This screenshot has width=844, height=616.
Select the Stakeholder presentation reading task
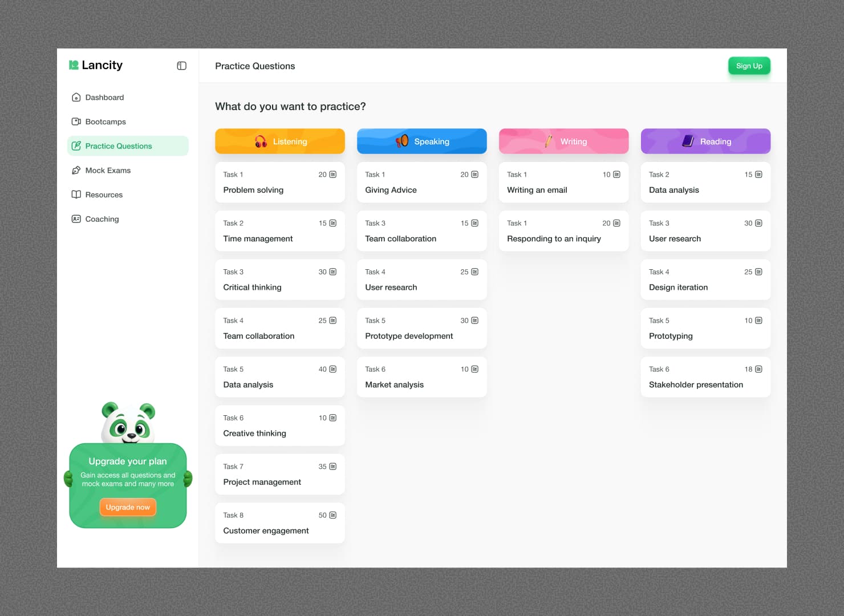(x=705, y=377)
